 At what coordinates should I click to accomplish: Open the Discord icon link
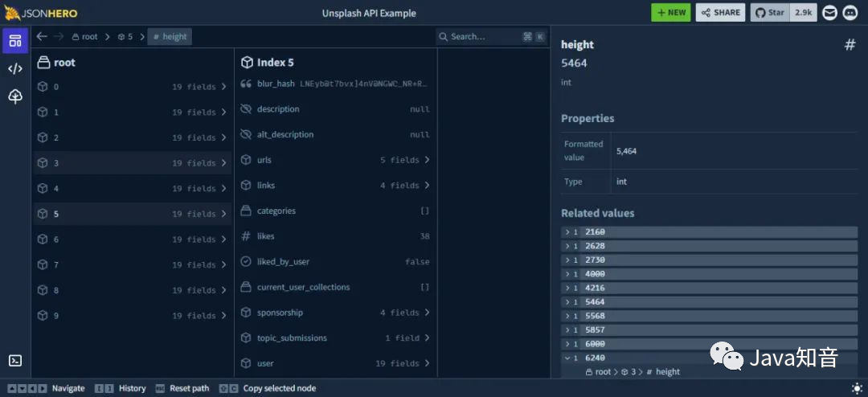[x=850, y=13]
